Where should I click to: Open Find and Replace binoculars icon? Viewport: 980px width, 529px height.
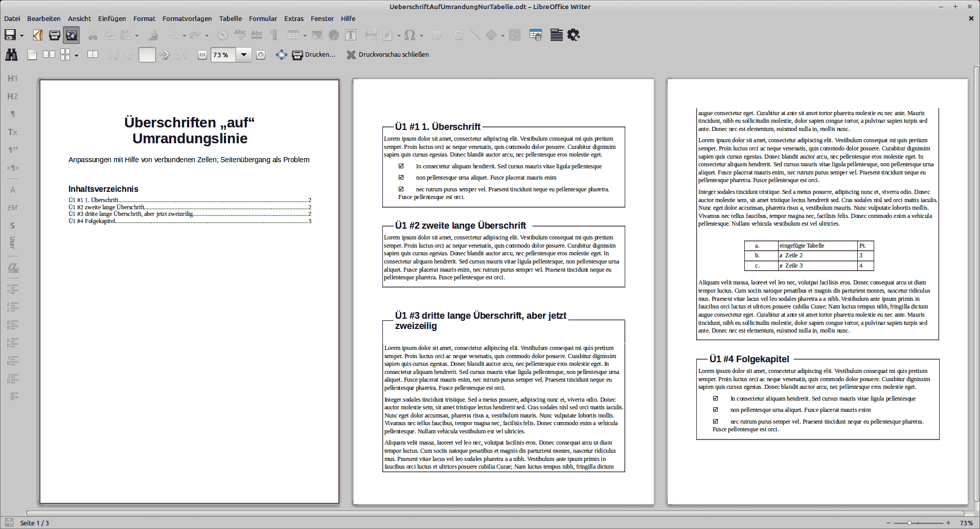tap(11, 55)
